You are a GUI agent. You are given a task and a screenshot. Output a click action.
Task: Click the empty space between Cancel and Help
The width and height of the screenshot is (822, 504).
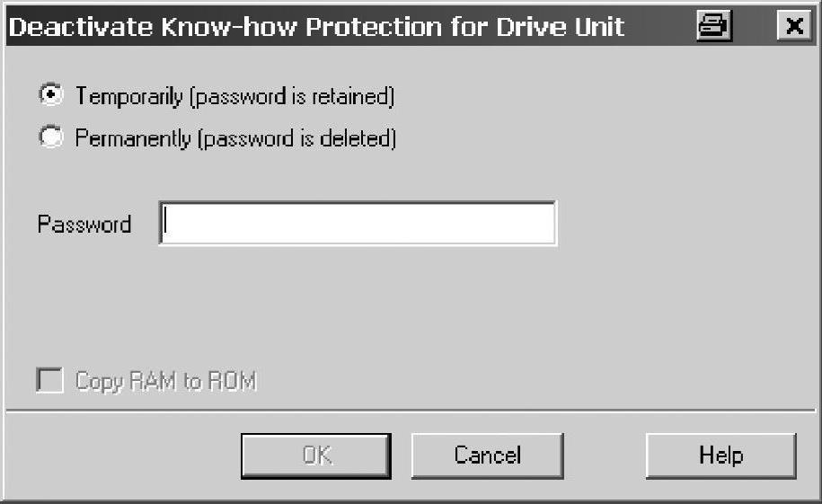[605, 455]
